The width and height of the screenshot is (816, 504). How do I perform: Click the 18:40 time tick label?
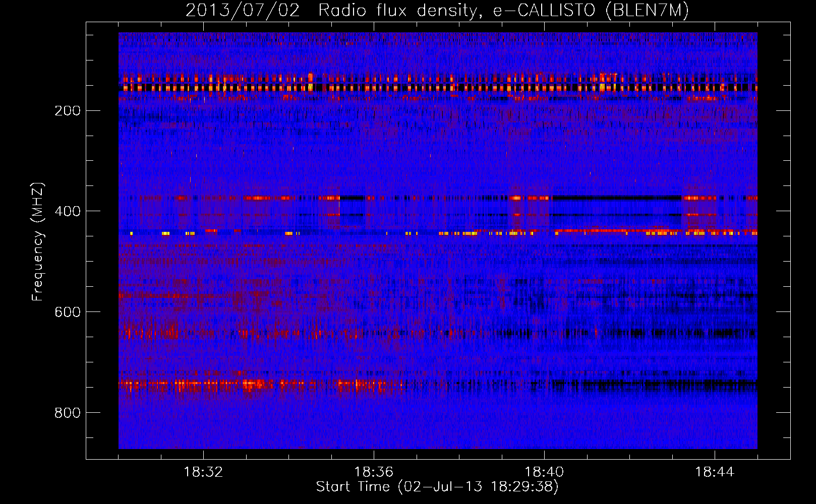544,472
